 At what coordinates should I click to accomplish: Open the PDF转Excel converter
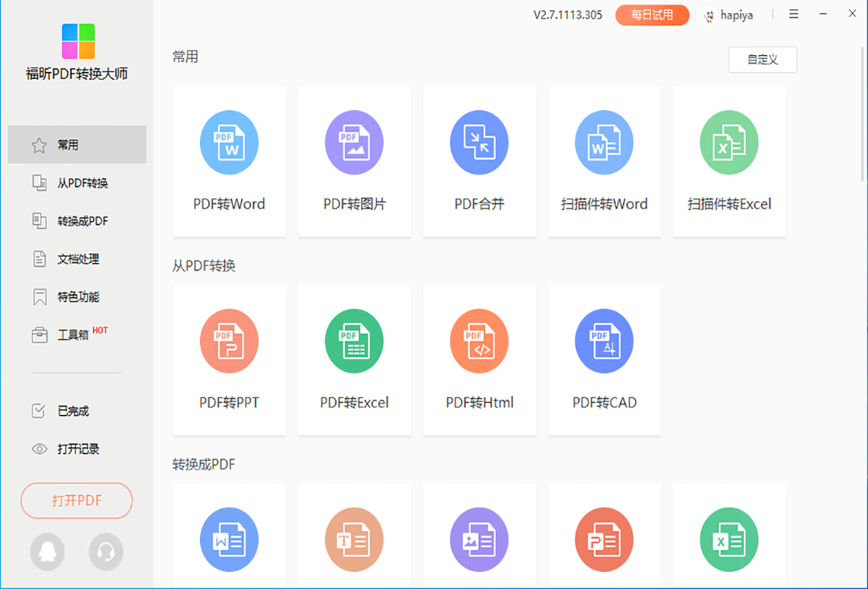click(354, 360)
